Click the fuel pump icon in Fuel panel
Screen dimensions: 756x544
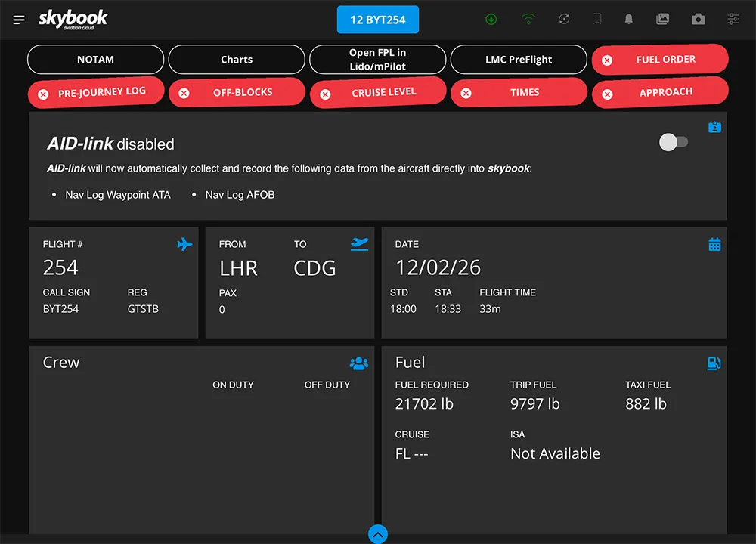click(x=714, y=363)
